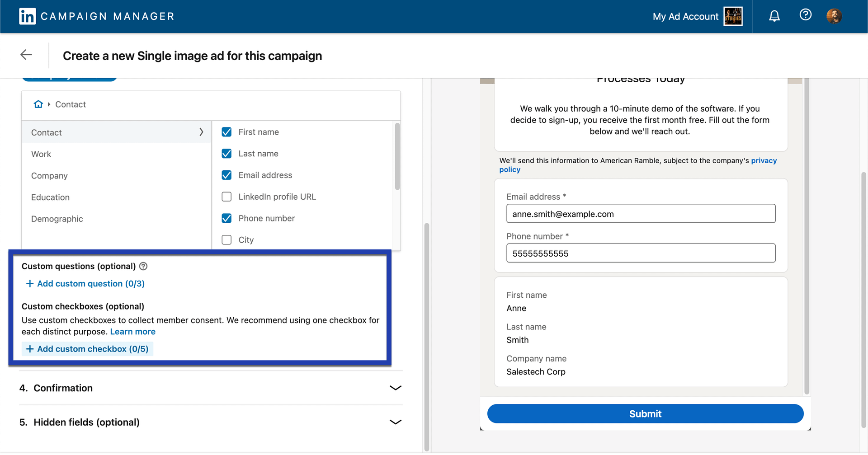Select the Demographic category
The height and width of the screenshot is (455, 868).
[x=117, y=219]
